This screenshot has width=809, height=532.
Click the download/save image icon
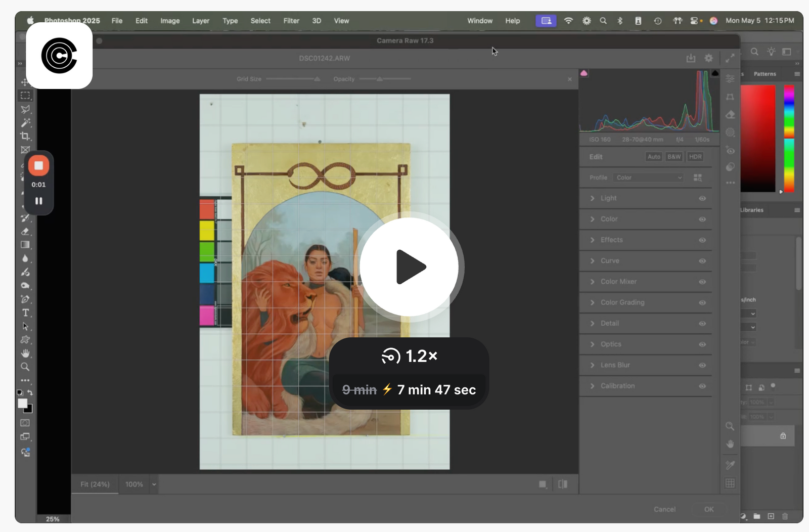[691, 58]
